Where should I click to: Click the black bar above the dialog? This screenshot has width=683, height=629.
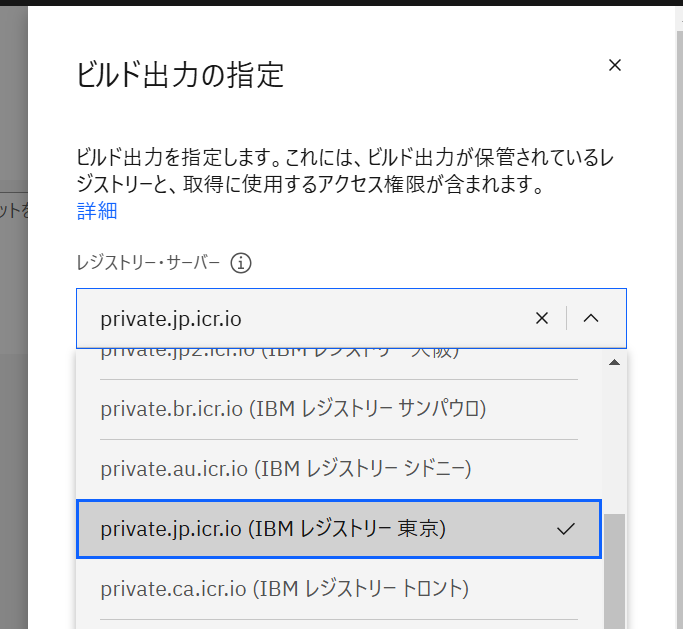(x=340, y=3)
